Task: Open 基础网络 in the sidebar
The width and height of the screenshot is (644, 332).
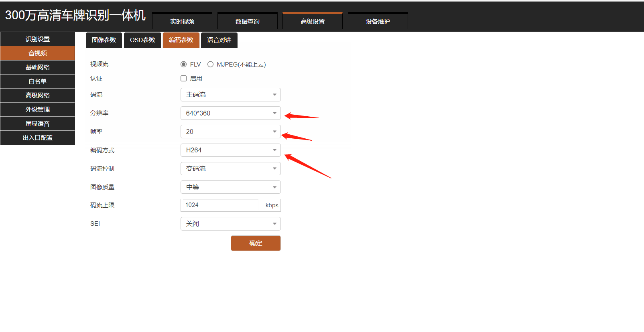Action: point(38,67)
